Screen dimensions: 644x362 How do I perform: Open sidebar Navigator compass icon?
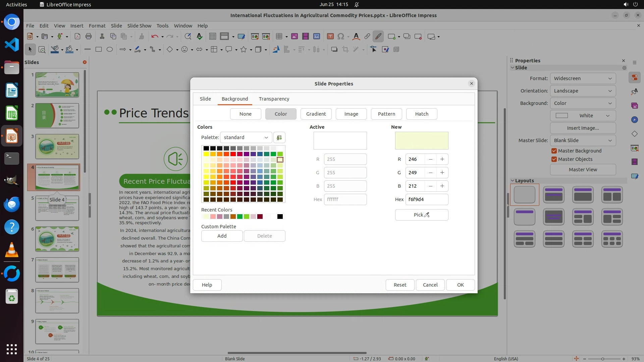tap(634, 120)
